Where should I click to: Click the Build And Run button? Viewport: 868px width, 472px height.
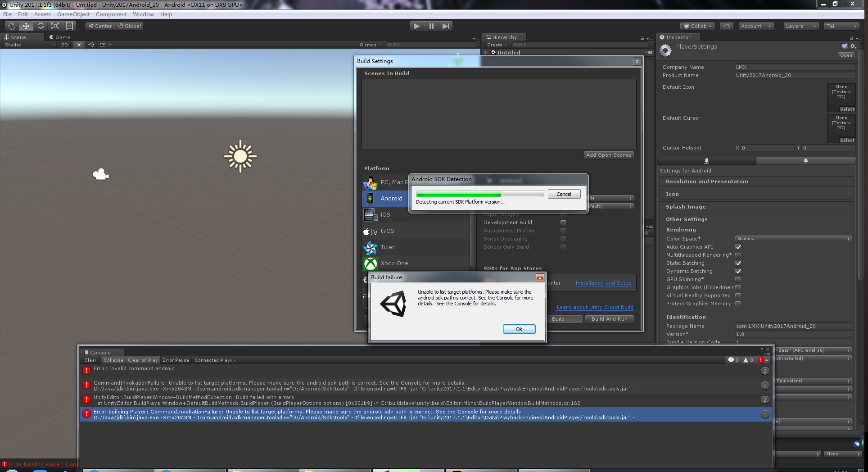pos(609,319)
